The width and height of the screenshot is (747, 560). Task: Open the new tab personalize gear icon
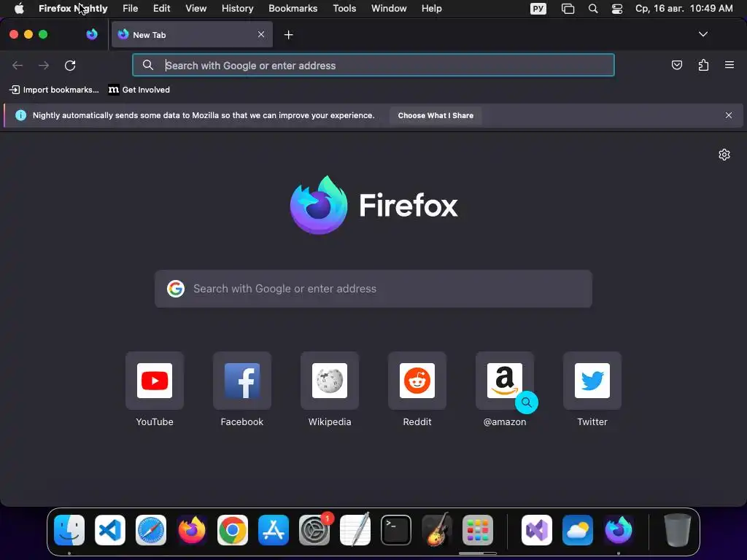point(724,155)
